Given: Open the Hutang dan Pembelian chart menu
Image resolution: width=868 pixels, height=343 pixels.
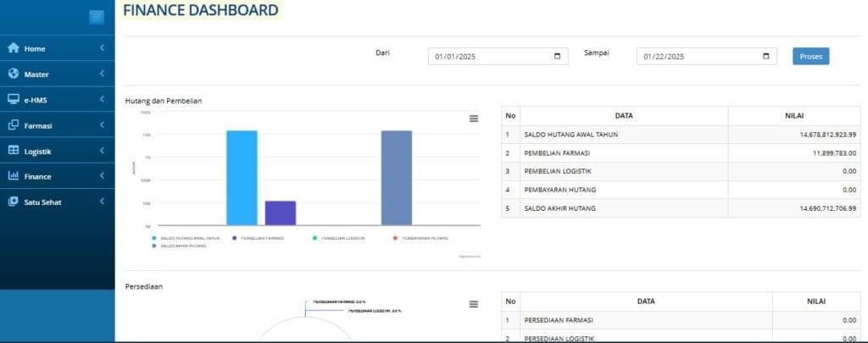Looking at the screenshot, I should coord(474,119).
